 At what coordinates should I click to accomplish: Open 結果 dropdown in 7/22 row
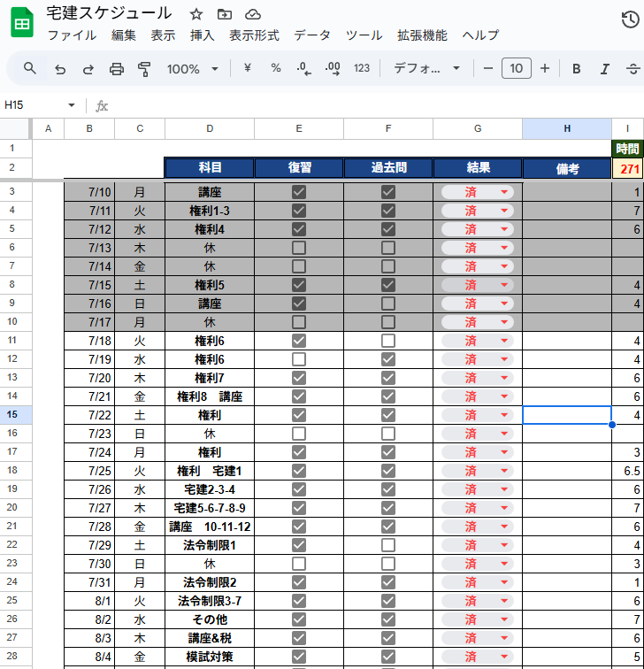[x=504, y=415]
